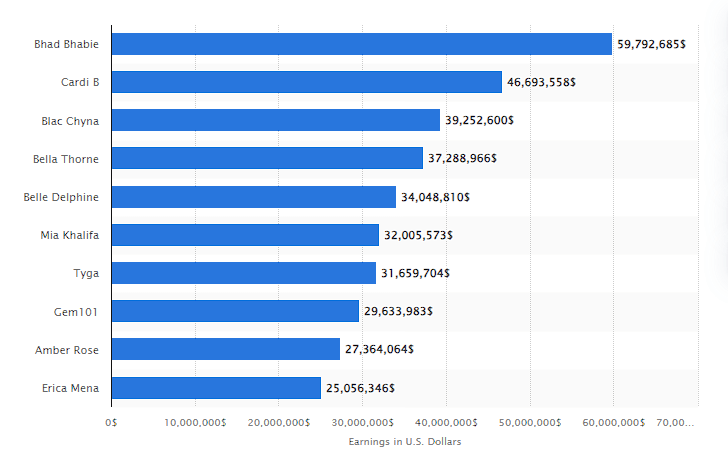The width and height of the screenshot is (728, 458).
Task: Click the value 31,659,704$
Action: [416, 274]
